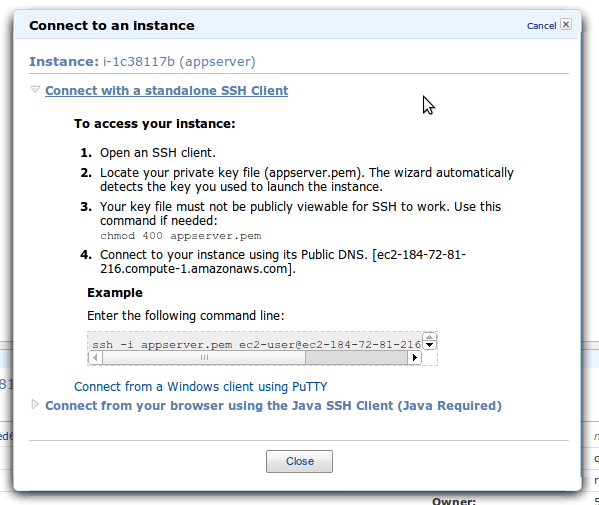Click the command box scroll up arrow
This screenshot has height=505, width=599.
tap(430, 337)
